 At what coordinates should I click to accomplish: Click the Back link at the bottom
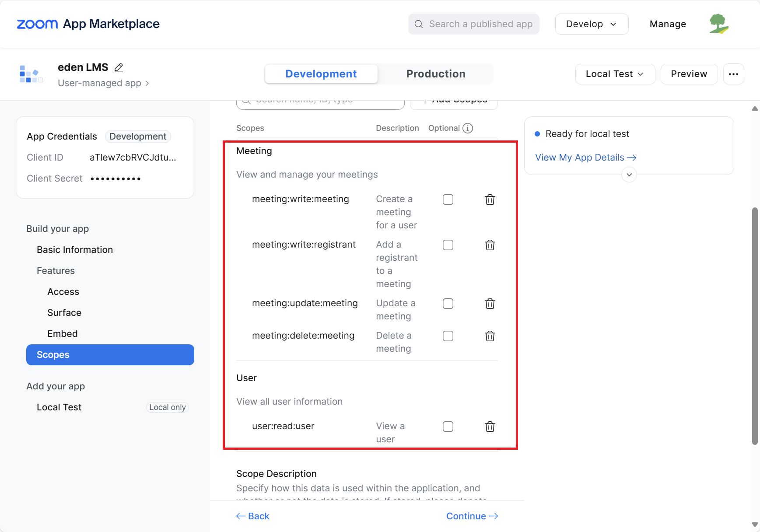tap(253, 516)
